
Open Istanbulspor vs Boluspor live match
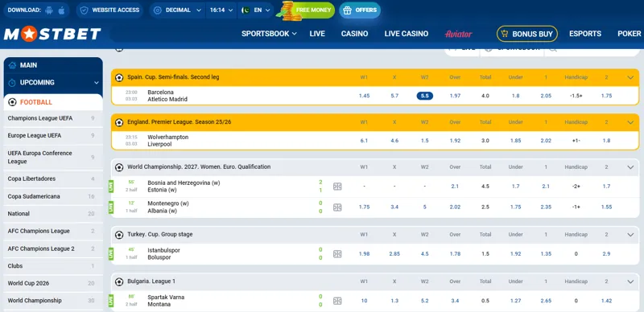pyautogui.click(x=164, y=254)
